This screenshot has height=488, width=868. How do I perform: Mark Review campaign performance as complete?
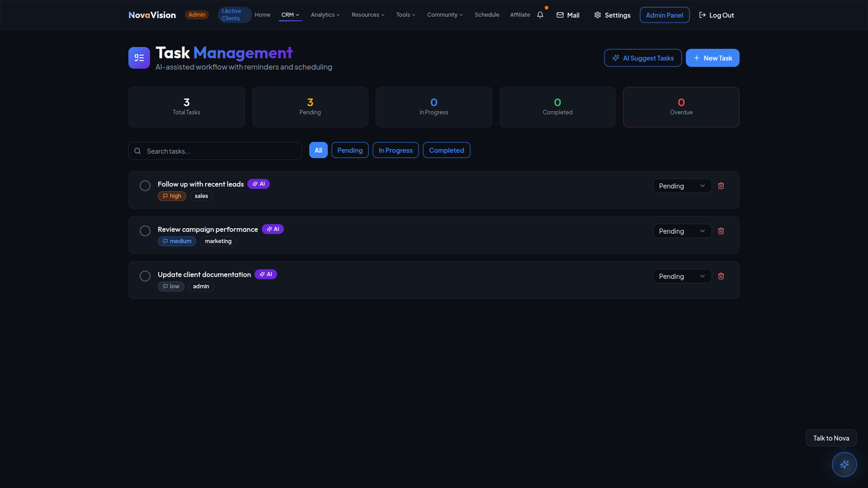pos(145,231)
